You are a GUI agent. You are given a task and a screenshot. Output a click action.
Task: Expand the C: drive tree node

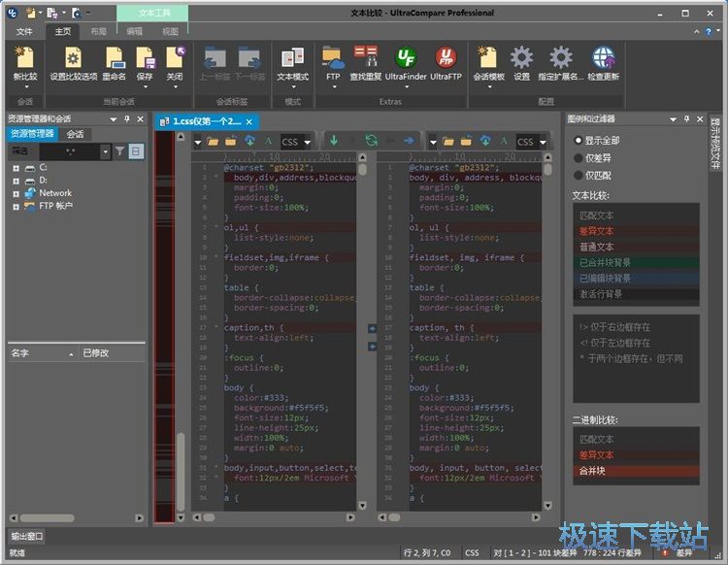[x=17, y=168]
